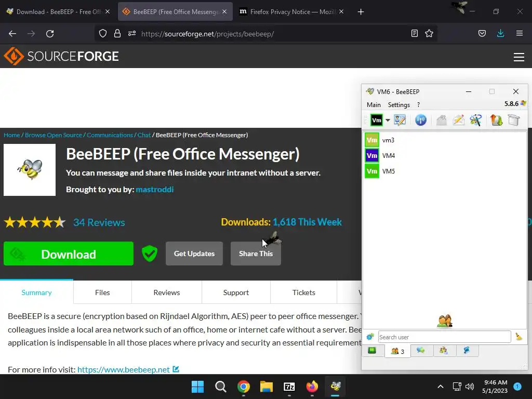The image size is (532, 399).
Task: Focus the Search user field
Action: coord(445,337)
